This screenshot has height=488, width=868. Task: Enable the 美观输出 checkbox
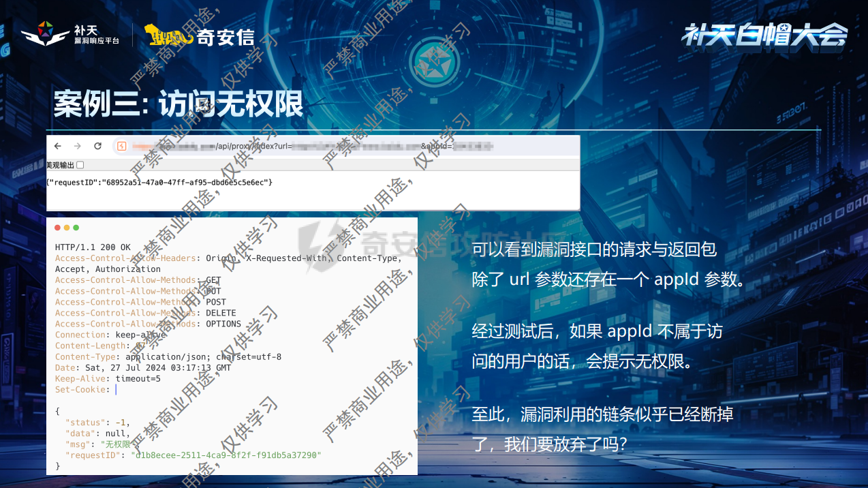tap(80, 165)
